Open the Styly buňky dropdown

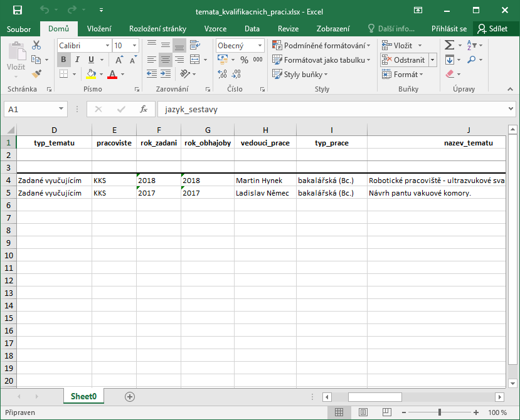point(300,74)
